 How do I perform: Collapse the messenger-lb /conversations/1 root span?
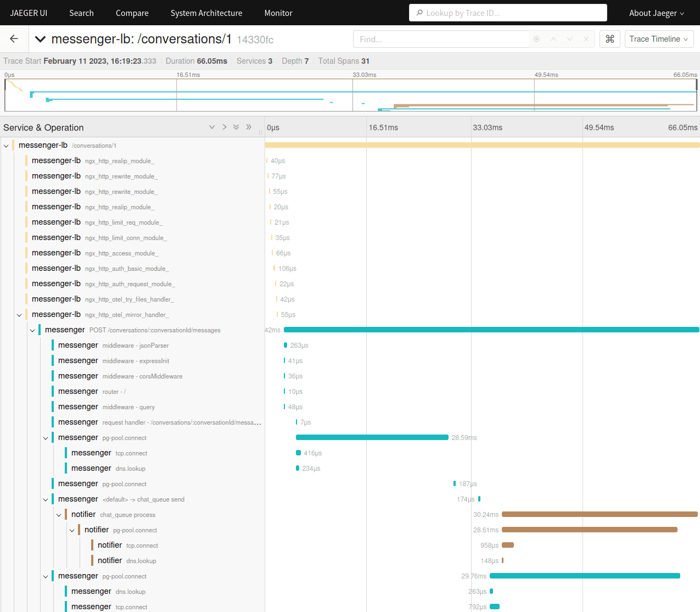click(x=6, y=145)
